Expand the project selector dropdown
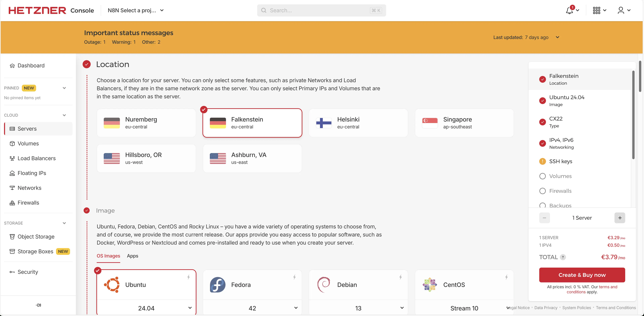 (162, 11)
